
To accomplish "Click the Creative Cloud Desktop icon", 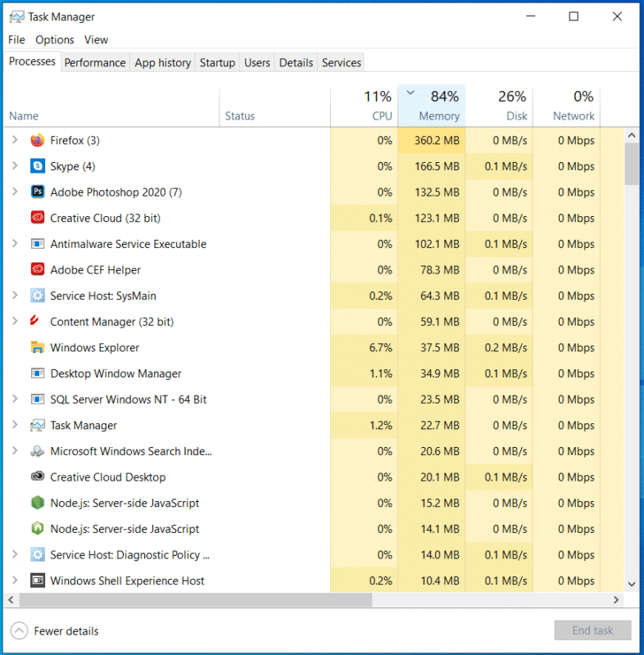I will point(38,477).
